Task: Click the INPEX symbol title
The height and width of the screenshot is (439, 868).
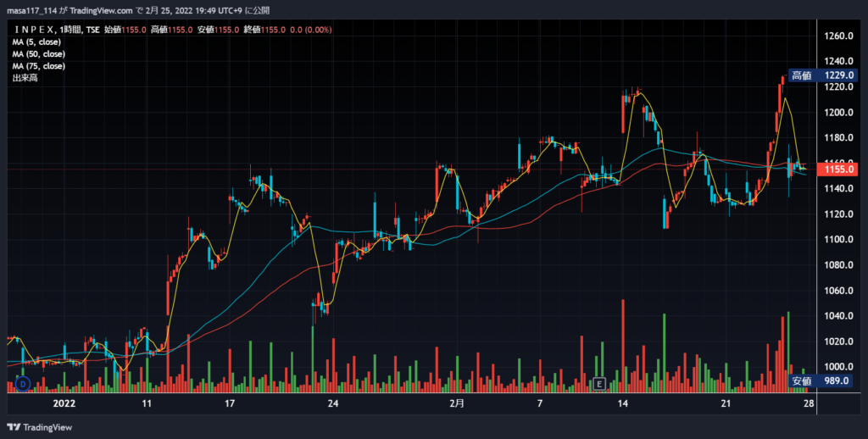Action: 34,30
